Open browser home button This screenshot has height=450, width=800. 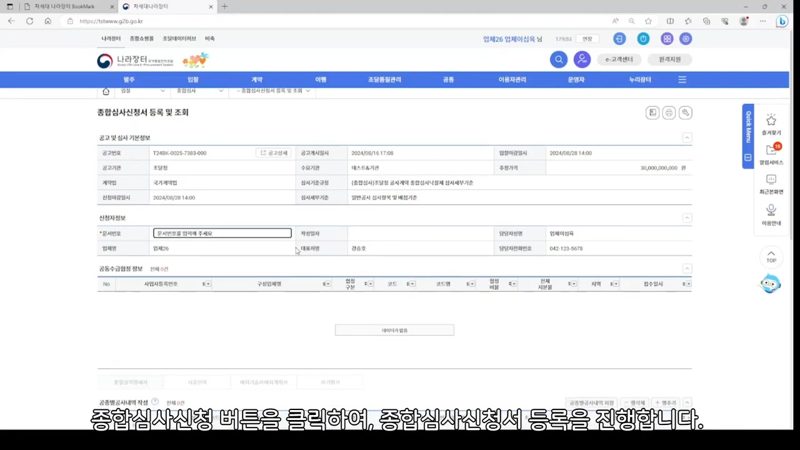(48, 21)
